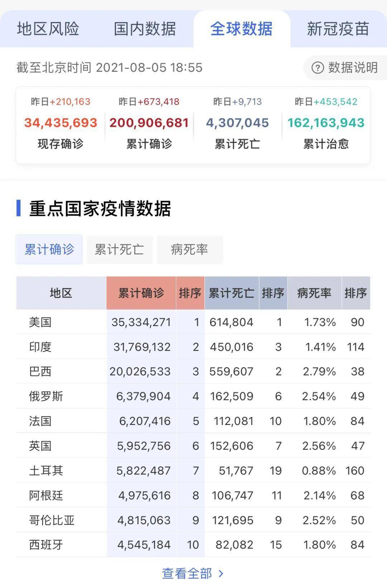Click the red 累计确诊 column header
387x588 pixels.
point(141,293)
